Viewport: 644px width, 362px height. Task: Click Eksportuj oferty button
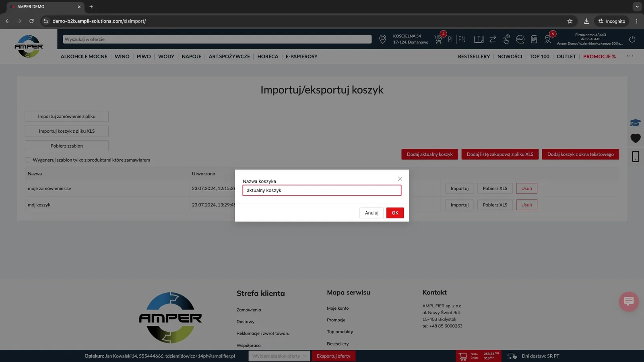coord(334,356)
